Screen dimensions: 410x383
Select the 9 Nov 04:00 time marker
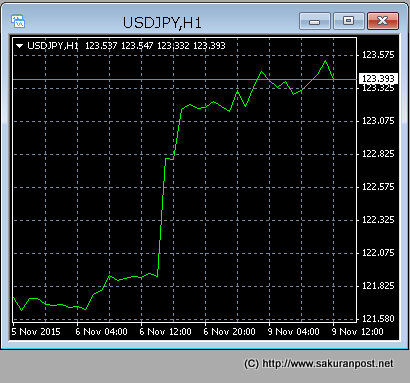click(x=294, y=332)
